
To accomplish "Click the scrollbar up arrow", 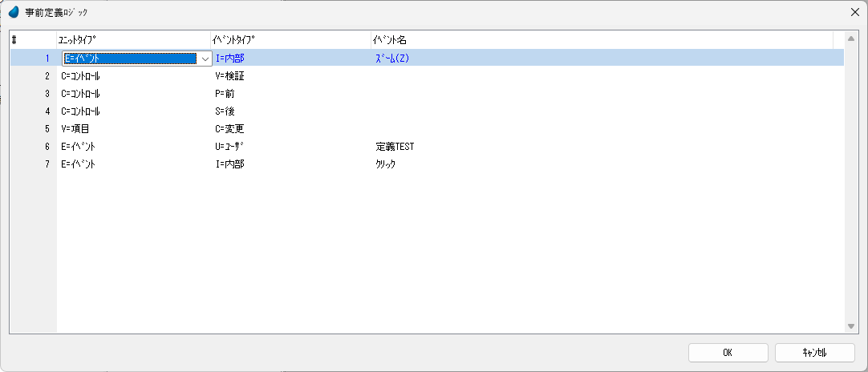I will coord(851,39).
